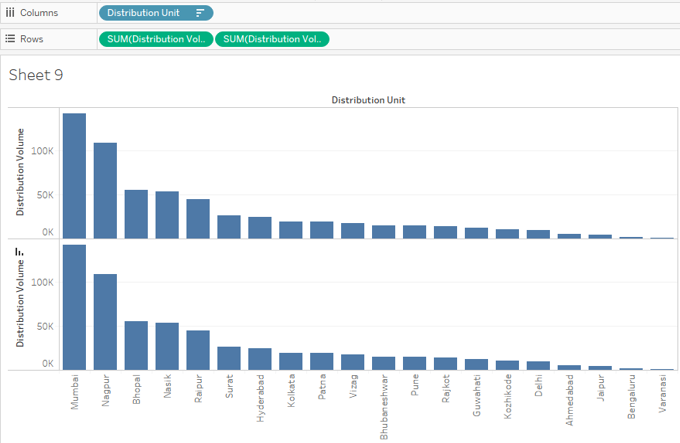This screenshot has height=443, width=680.
Task: Click the Nagpur axis label
Action: click(105, 391)
